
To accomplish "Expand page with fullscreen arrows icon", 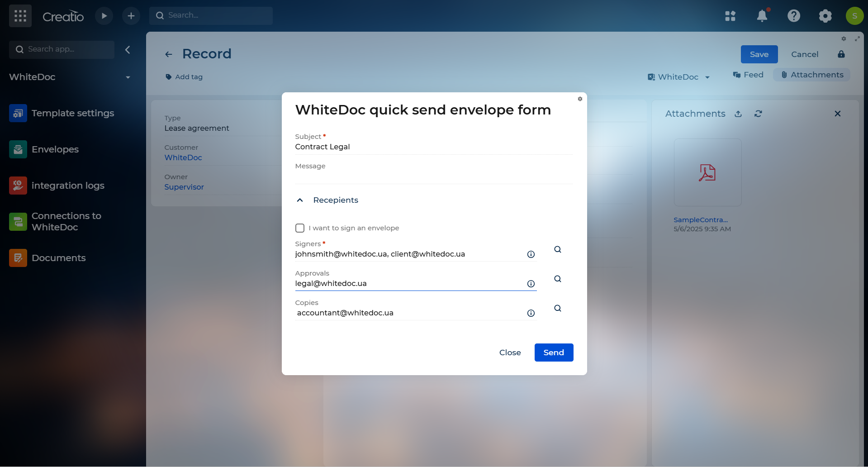I will [x=857, y=39].
